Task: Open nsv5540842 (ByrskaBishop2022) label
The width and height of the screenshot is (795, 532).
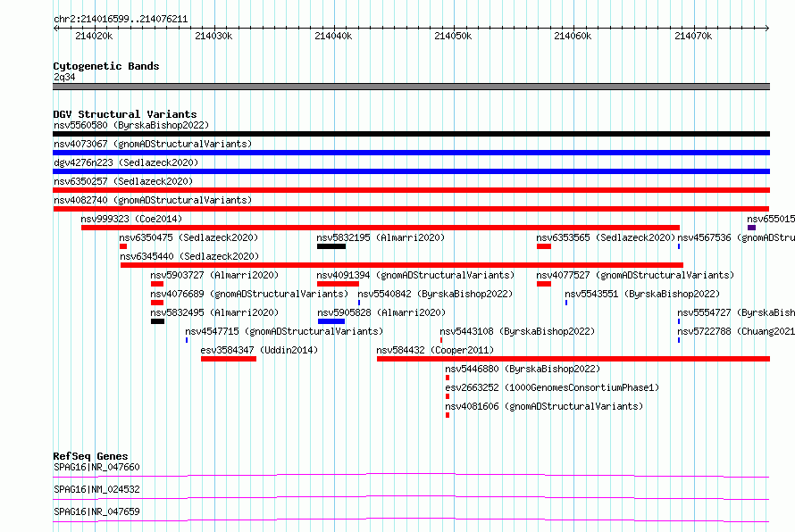Action: pos(435,294)
